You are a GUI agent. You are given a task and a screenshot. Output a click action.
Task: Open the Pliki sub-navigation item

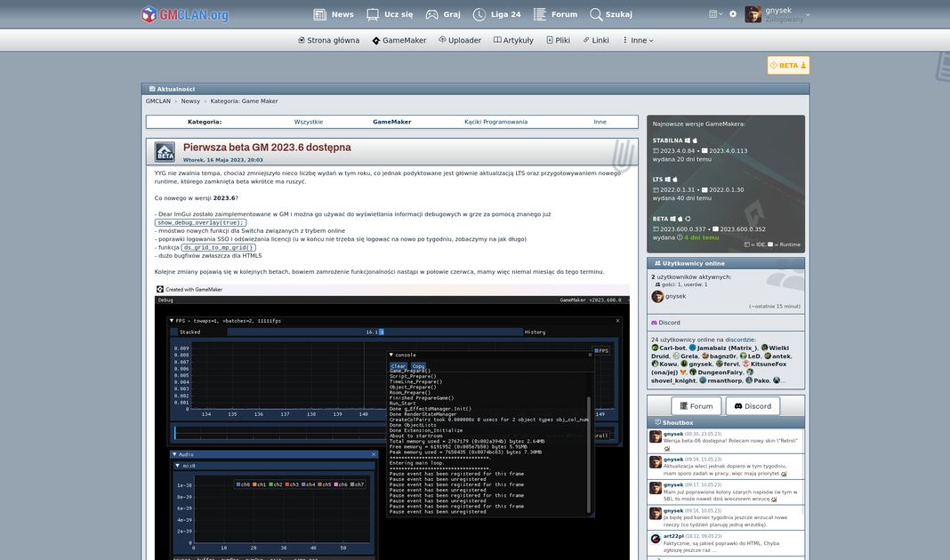click(x=558, y=41)
